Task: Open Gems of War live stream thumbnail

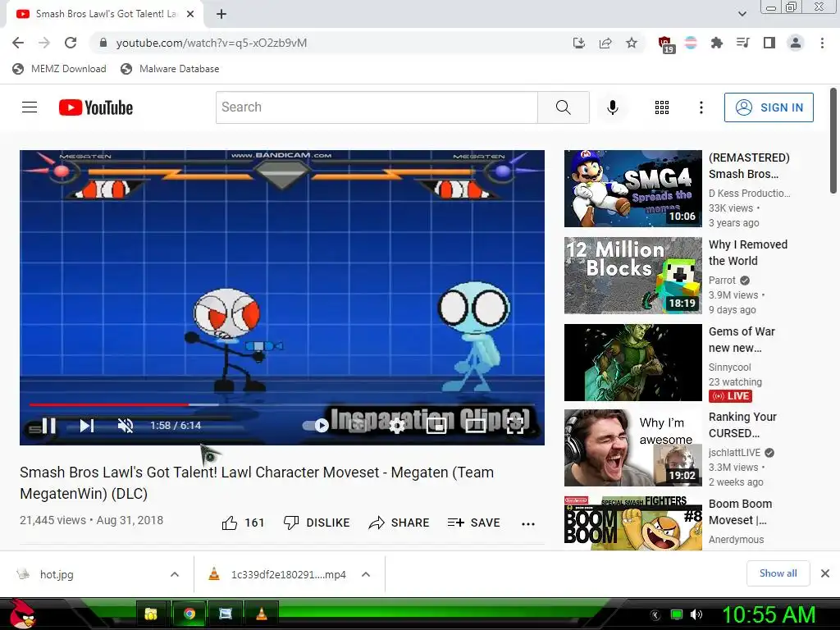Action: (x=632, y=362)
